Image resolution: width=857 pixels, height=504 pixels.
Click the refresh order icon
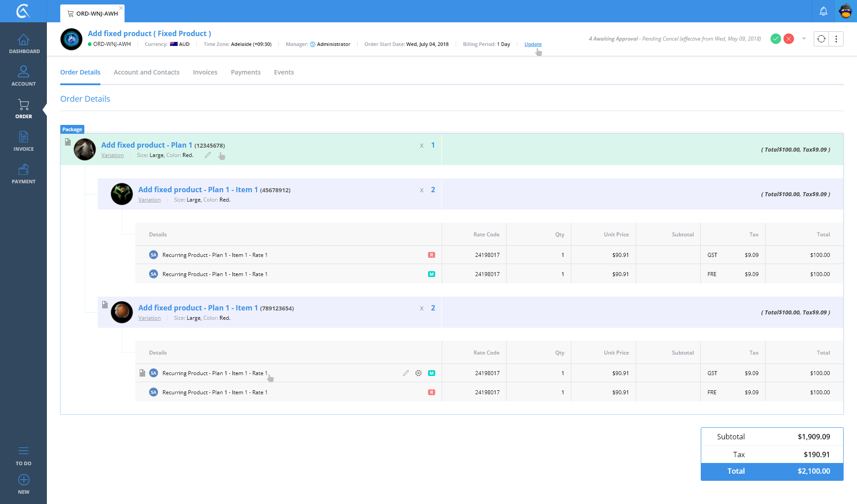pos(821,39)
